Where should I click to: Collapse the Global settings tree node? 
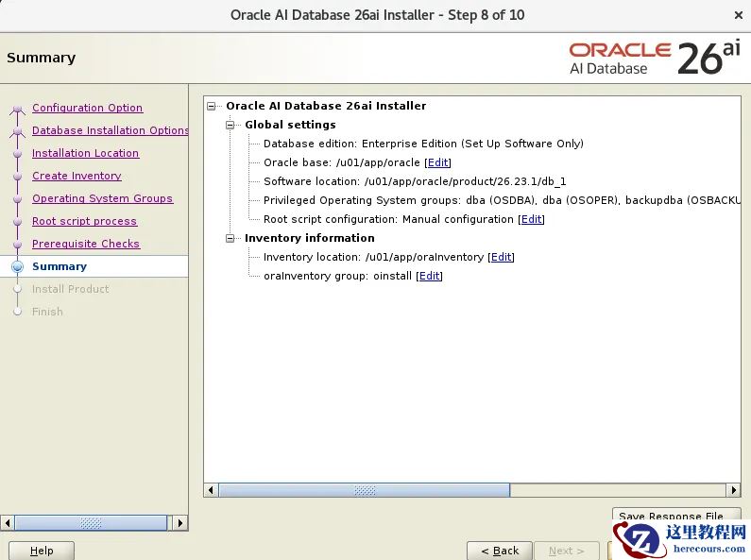click(230, 125)
